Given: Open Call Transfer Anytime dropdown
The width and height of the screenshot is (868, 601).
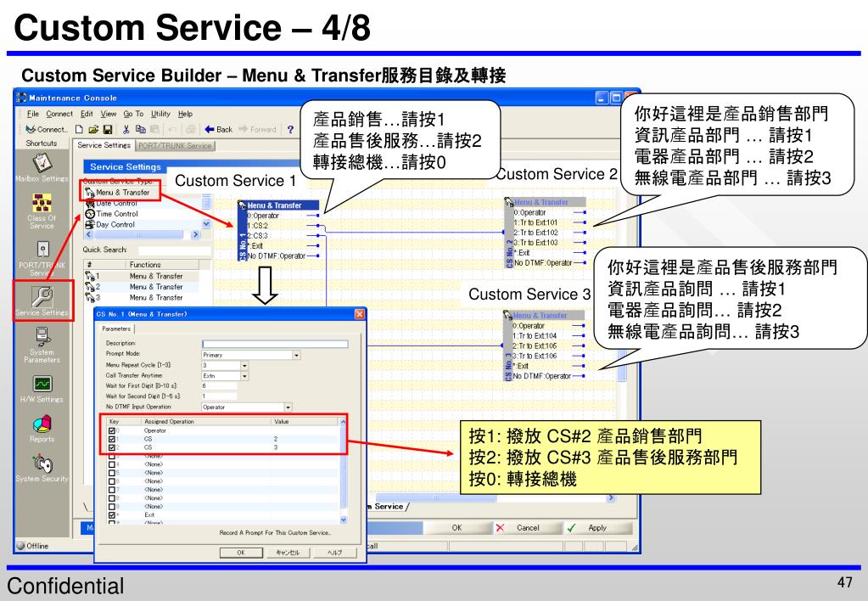Looking at the screenshot, I should [244, 376].
